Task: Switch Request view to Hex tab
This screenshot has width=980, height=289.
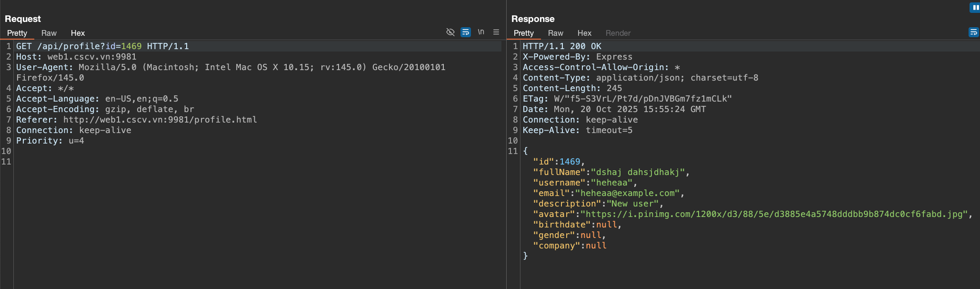Action: click(x=78, y=33)
